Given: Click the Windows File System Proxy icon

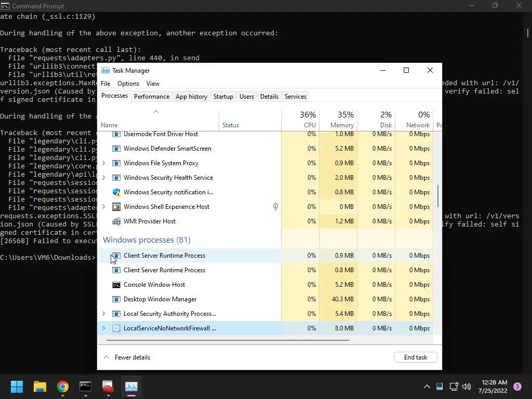Looking at the screenshot, I should tap(116, 163).
